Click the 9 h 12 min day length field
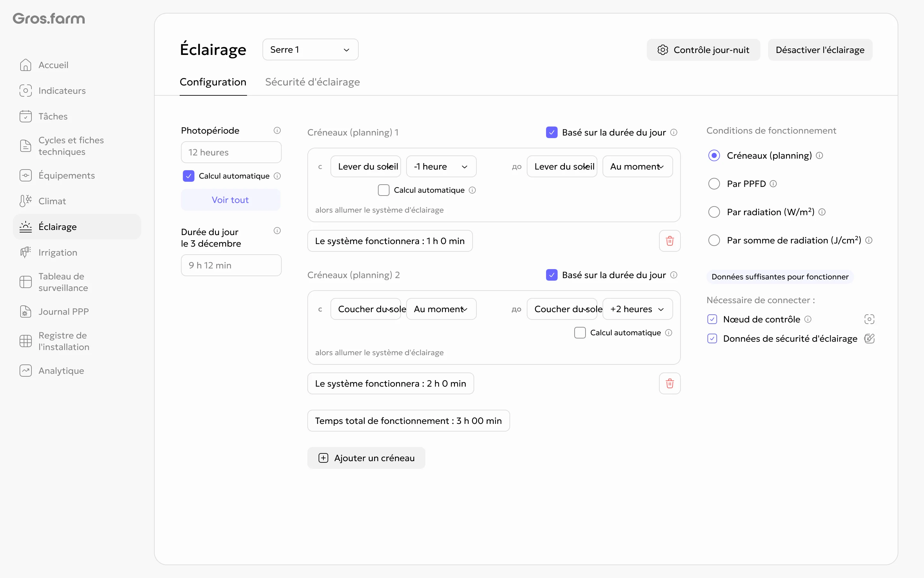 (x=231, y=265)
